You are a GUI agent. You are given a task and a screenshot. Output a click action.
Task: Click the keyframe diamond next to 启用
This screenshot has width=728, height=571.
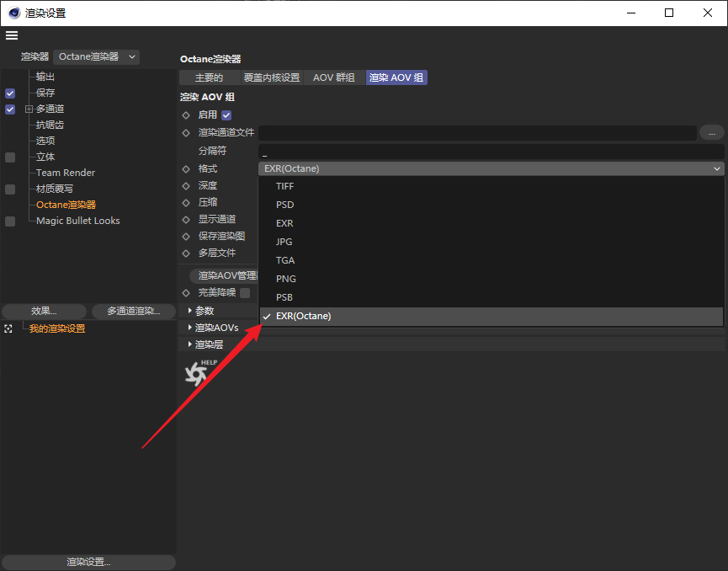point(186,115)
